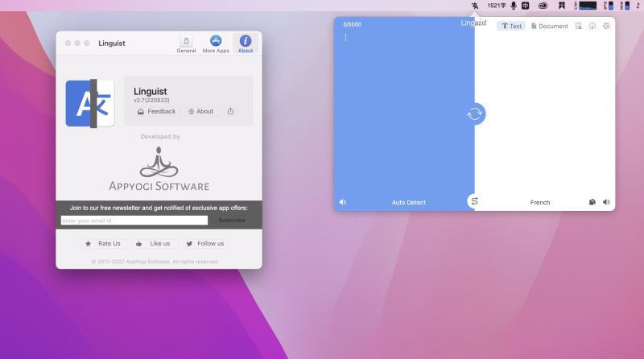Click the 1521字 word count menu bar item
The height and width of the screenshot is (359, 644).
point(496,6)
